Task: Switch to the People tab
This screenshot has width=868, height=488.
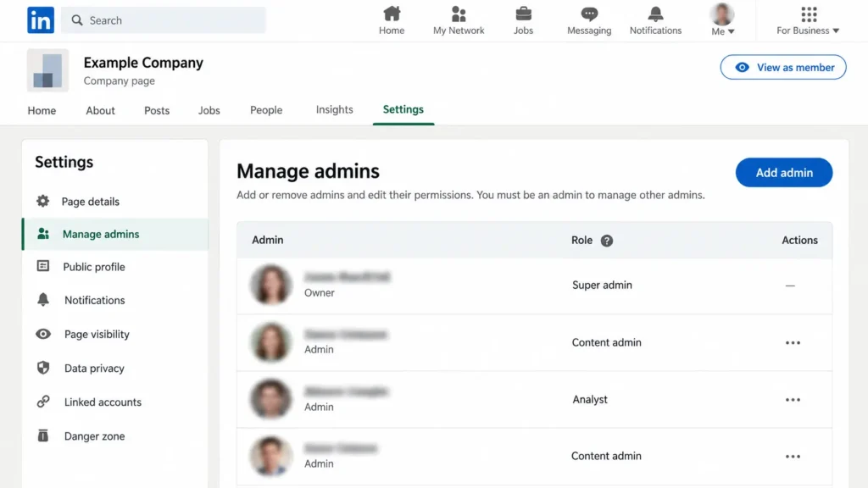Action: 266,110
